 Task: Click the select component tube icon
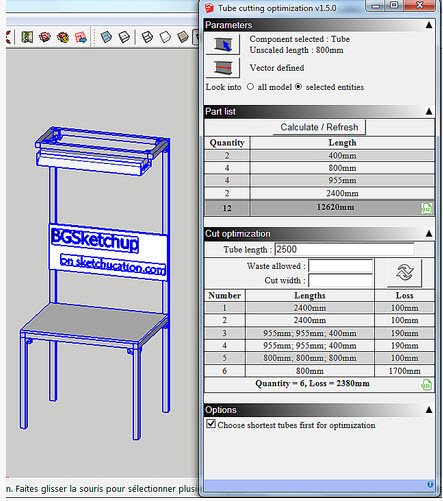coord(223,44)
